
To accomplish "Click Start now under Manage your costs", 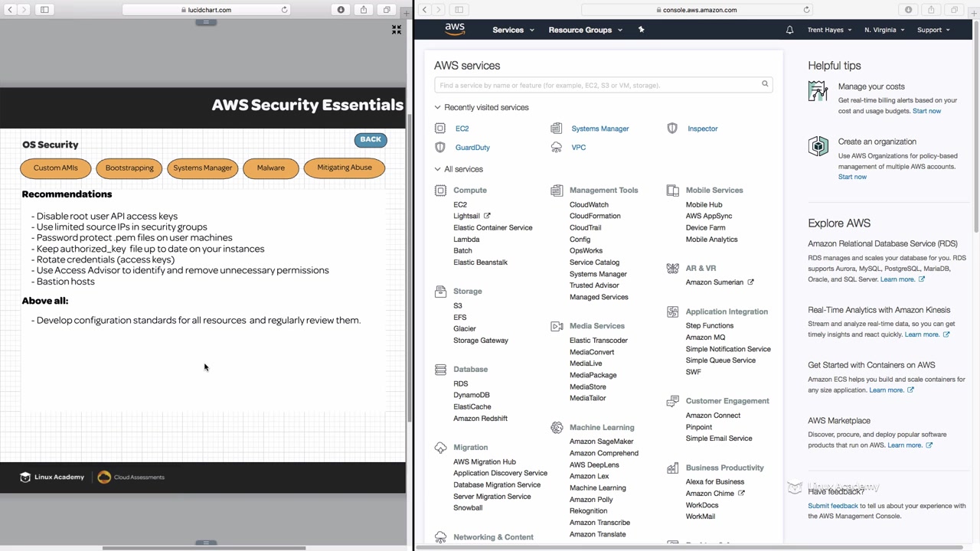I will 926,111.
